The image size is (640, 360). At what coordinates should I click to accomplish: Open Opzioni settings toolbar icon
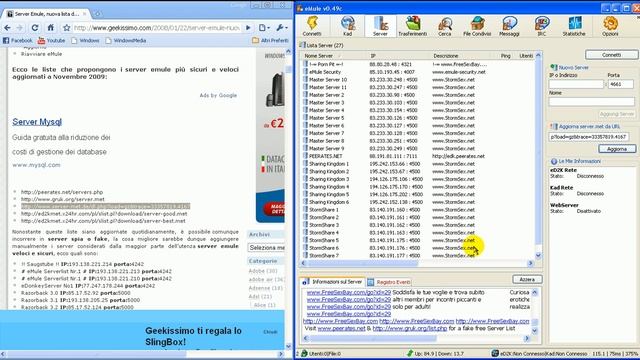(x=610, y=26)
